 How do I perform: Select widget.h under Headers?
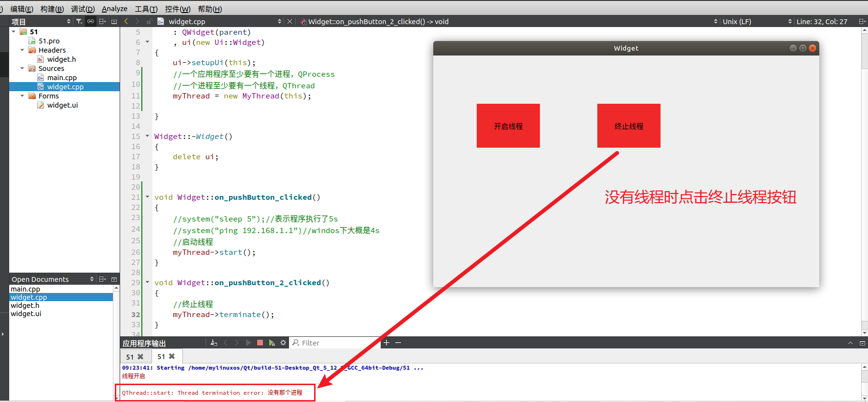[x=61, y=59]
